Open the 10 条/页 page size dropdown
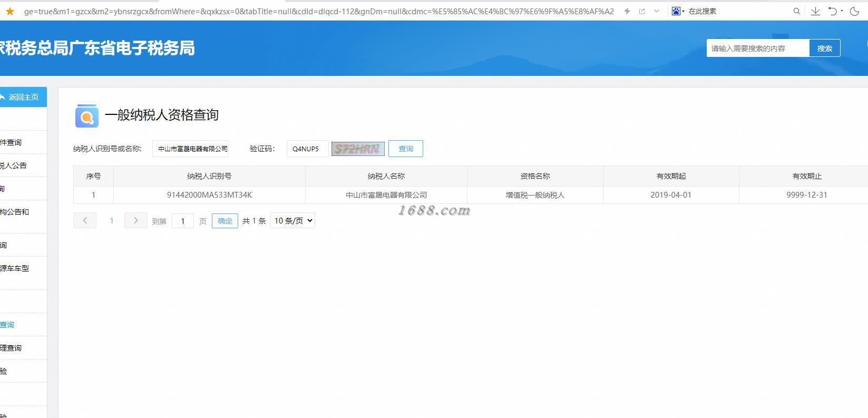Screen dimensions: 868x418 [x=292, y=220]
